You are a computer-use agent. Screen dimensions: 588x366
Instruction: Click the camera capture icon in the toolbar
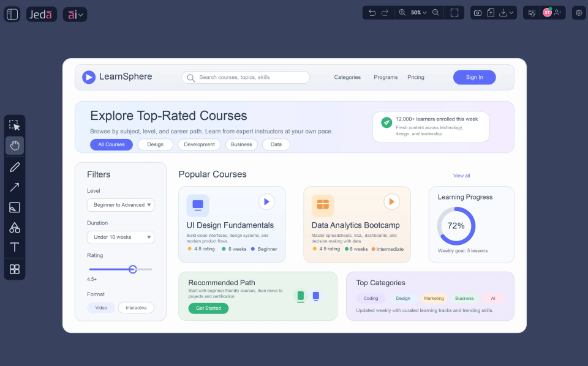click(x=478, y=12)
